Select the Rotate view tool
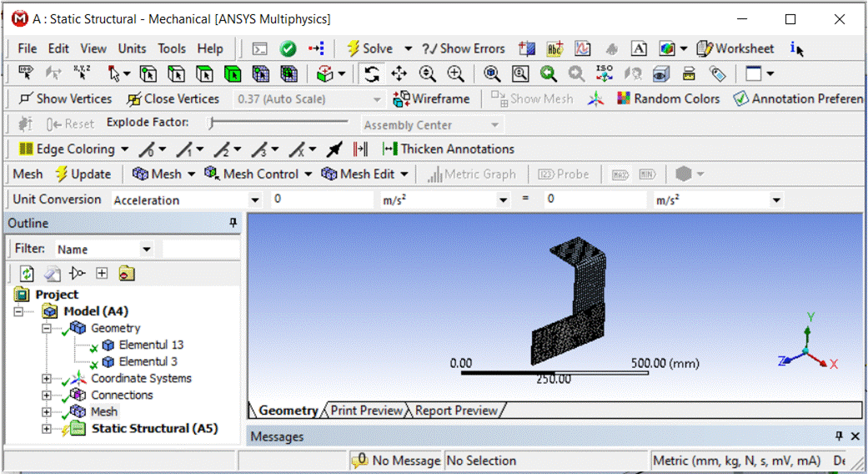Image resolution: width=868 pixels, height=474 pixels. pos(371,73)
